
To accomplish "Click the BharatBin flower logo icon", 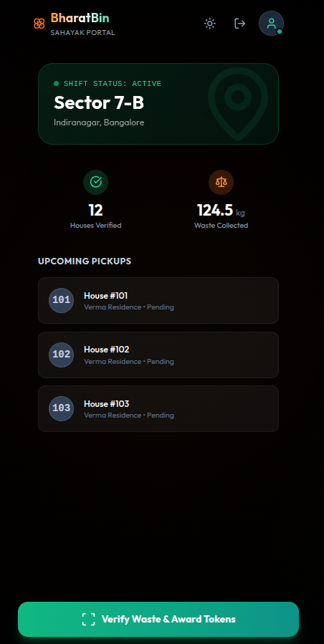I will click(39, 24).
